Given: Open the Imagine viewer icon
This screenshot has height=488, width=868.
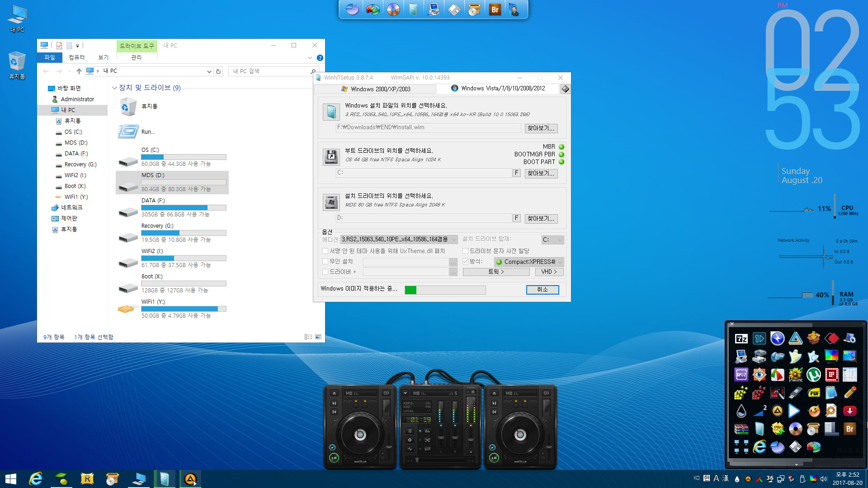Looking at the screenshot, I should tap(795, 375).
